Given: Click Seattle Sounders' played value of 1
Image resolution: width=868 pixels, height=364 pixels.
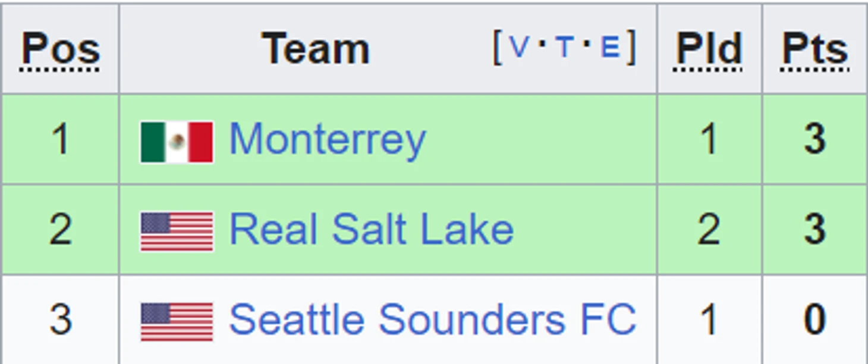Looking at the screenshot, I should pyautogui.click(x=709, y=320).
